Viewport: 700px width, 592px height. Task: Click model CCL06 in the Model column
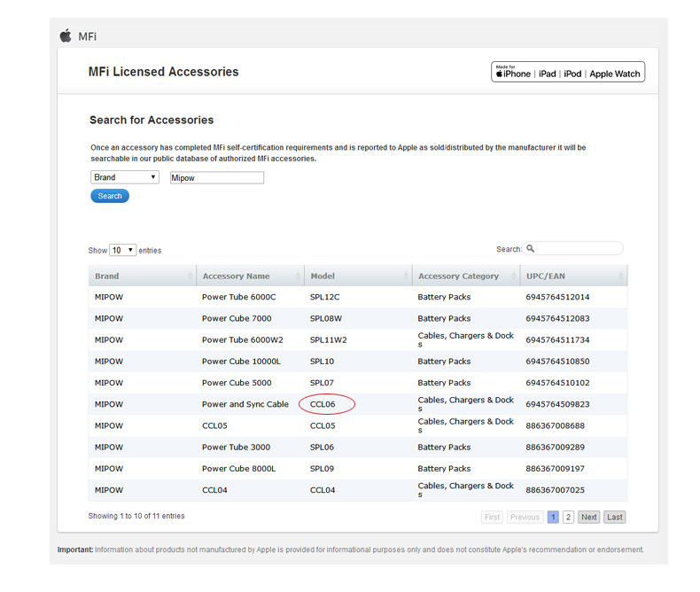323,404
